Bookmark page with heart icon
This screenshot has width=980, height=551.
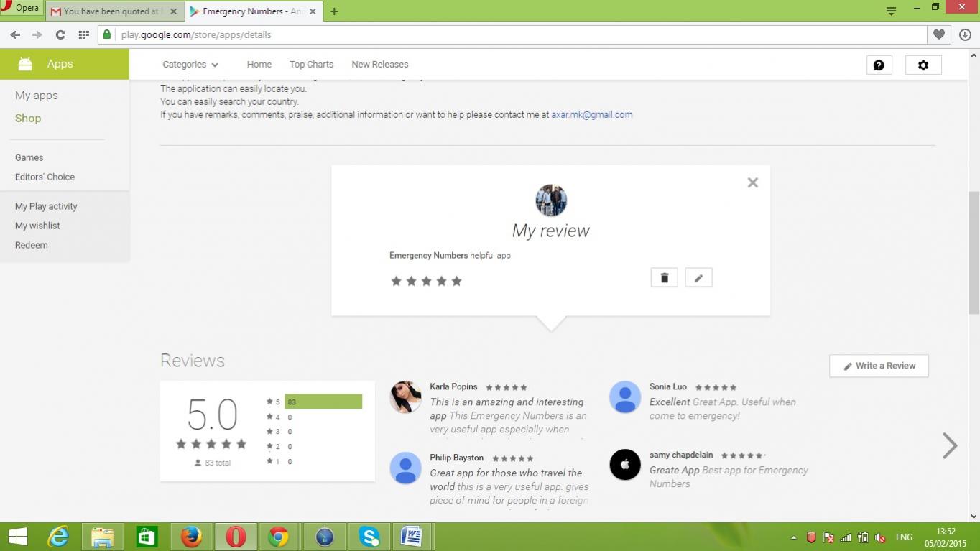pyautogui.click(x=938, y=34)
